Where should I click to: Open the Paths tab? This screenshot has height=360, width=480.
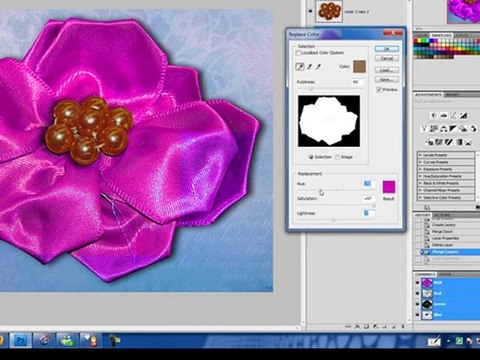(x=445, y=274)
